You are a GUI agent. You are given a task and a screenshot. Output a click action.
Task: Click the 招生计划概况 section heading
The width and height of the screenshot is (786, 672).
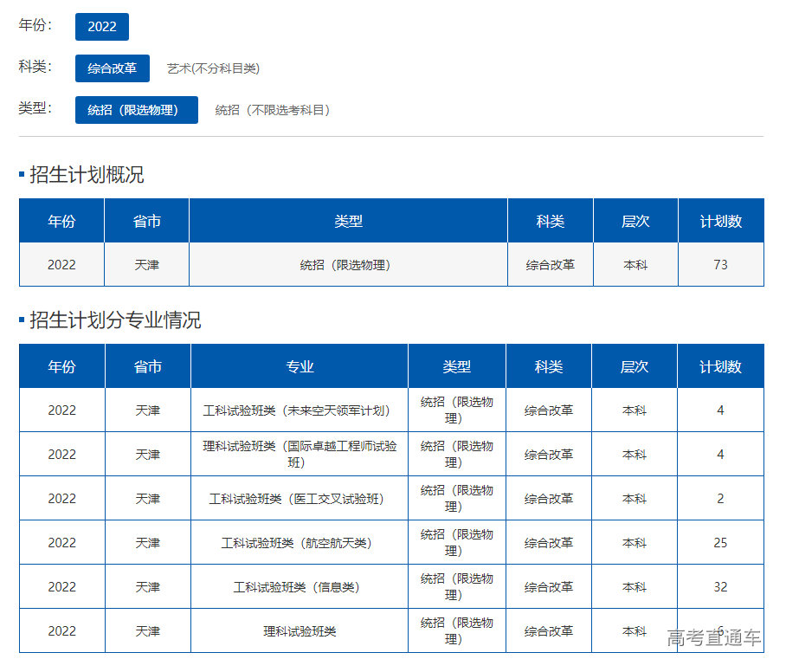(x=87, y=175)
